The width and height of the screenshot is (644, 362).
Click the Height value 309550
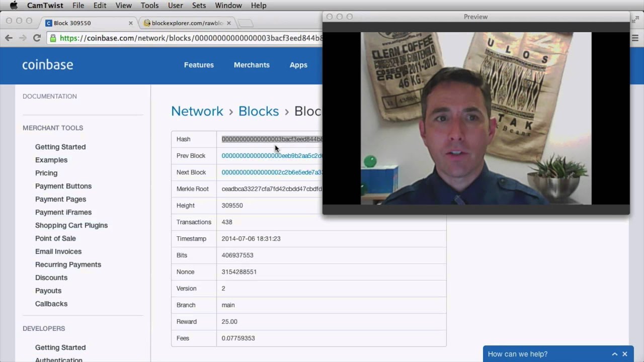(232, 206)
